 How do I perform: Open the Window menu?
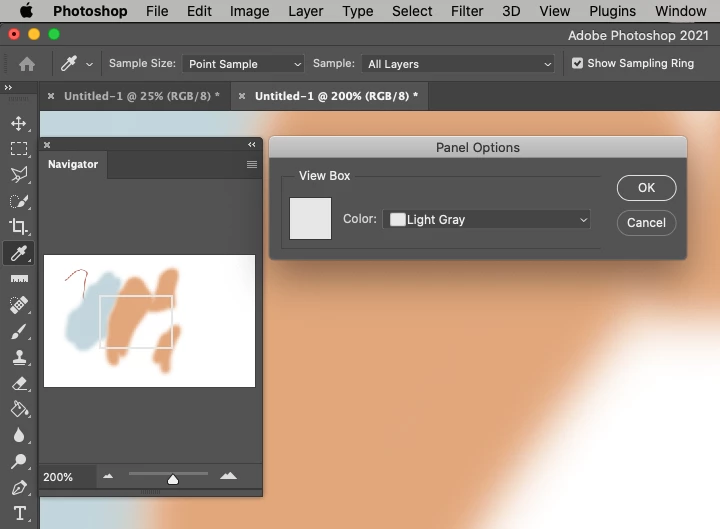[681, 11]
